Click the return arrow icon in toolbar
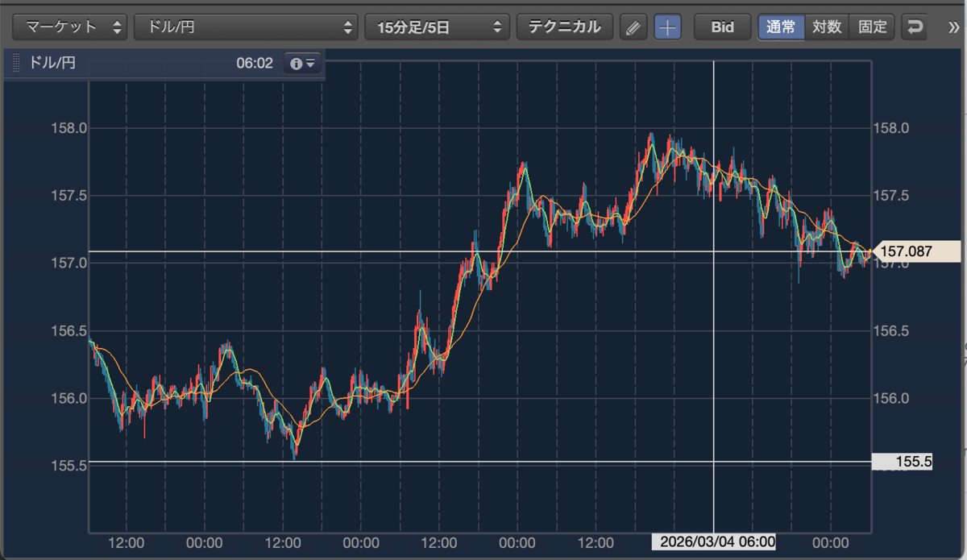This screenshot has width=967, height=560. click(x=915, y=27)
